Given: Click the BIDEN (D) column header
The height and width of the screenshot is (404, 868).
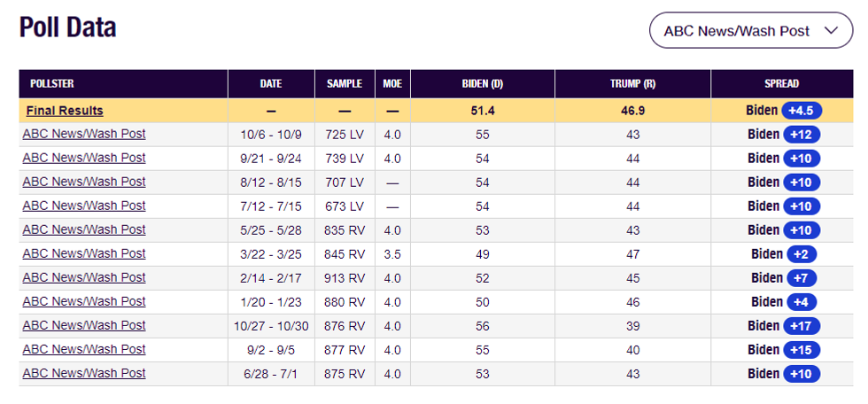Looking at the screenshot, I should click(483, 84).
